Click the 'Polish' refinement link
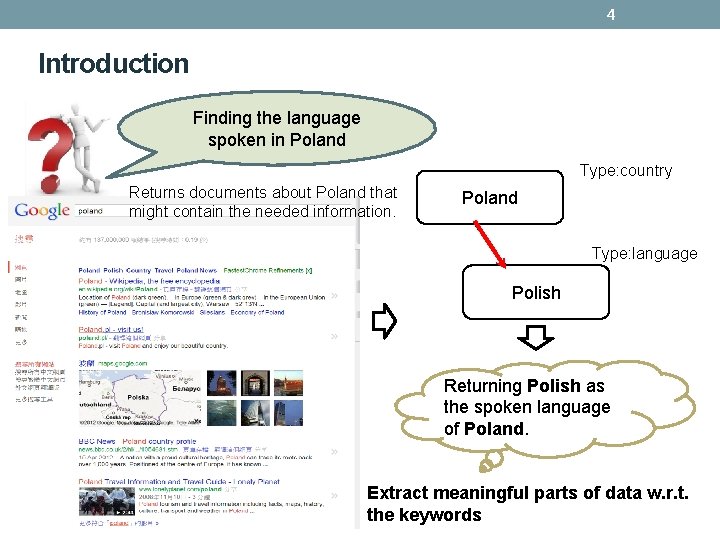The width and height of the screenshot is (720, 540). [113, 270]
